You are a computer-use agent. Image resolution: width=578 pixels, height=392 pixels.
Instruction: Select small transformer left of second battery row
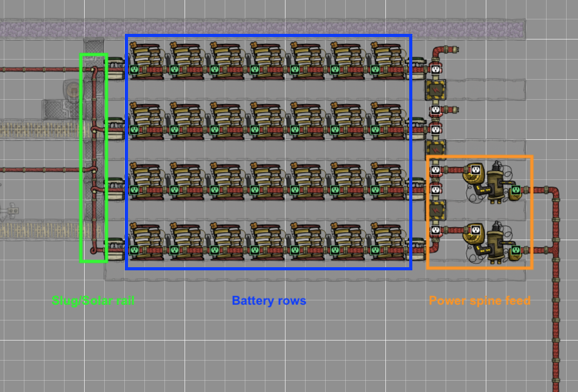click(115, 128)
